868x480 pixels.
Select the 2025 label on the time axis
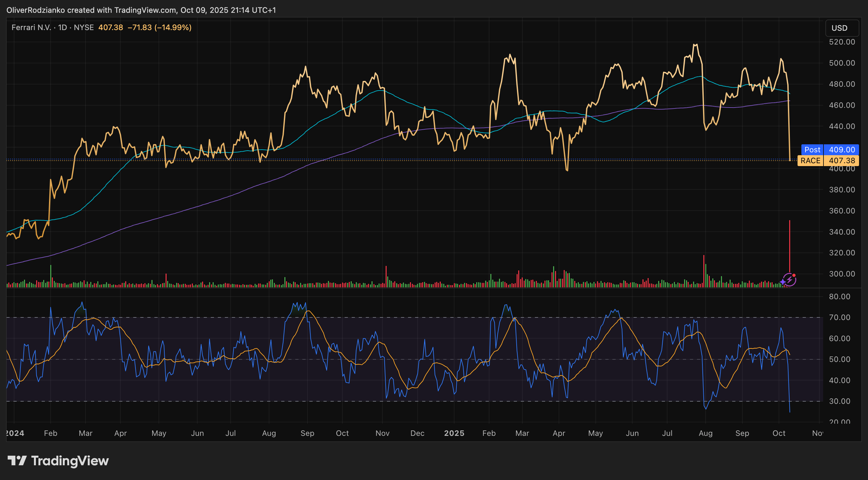pos(454,433)
